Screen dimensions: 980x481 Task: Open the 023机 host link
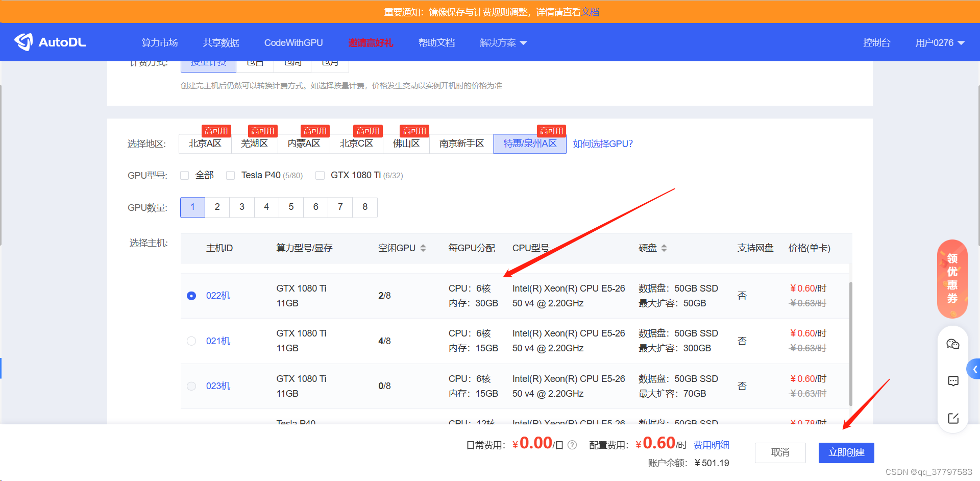point(218,386)
